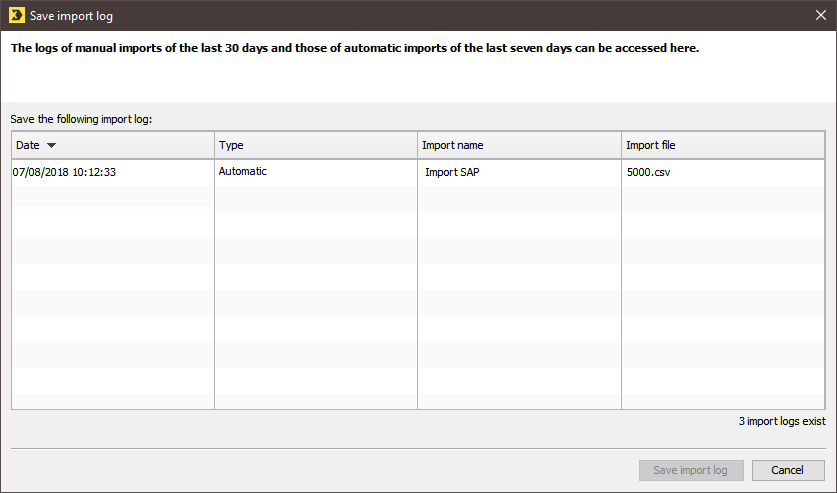Click the yellow application icon in title bar
This screenshot has width=837, height=493.
pyautogui.click(x=17, y=15)
